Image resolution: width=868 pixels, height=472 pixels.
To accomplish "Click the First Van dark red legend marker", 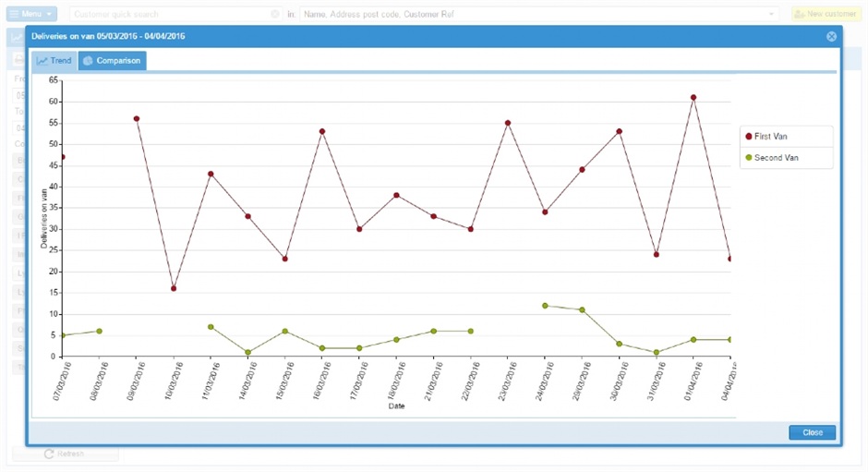I will 748,137.
